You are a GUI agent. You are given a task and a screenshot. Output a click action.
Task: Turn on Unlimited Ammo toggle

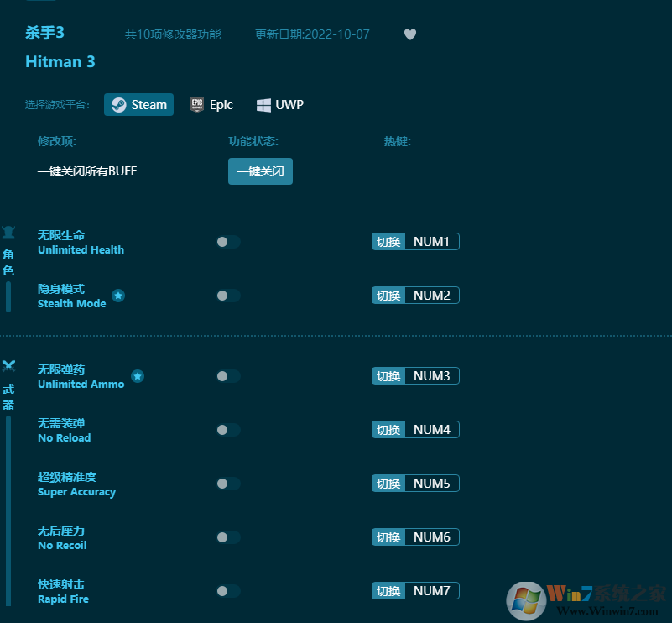[x=228, y=376]
